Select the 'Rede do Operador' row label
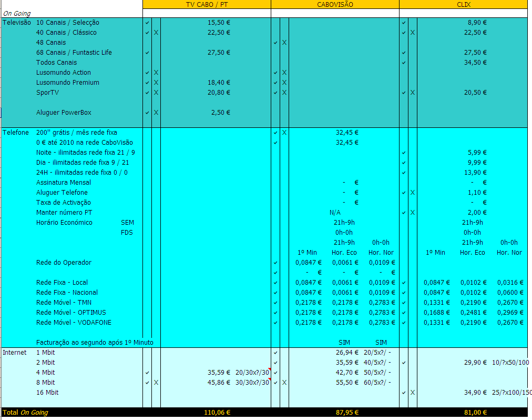Image resolution: width=532 pixels, height=420 pixels. [64, 262]
